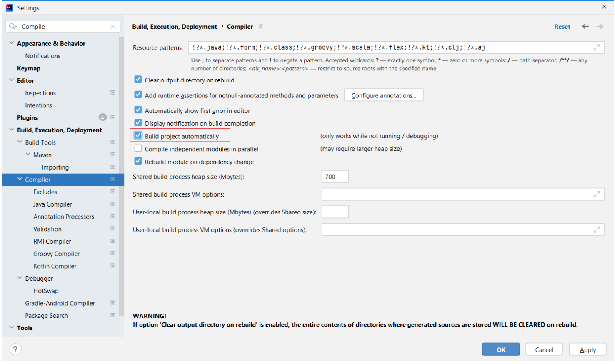Expand the User-local VM options field
This screenshot has width=615, height=364.
coord(597,229)
